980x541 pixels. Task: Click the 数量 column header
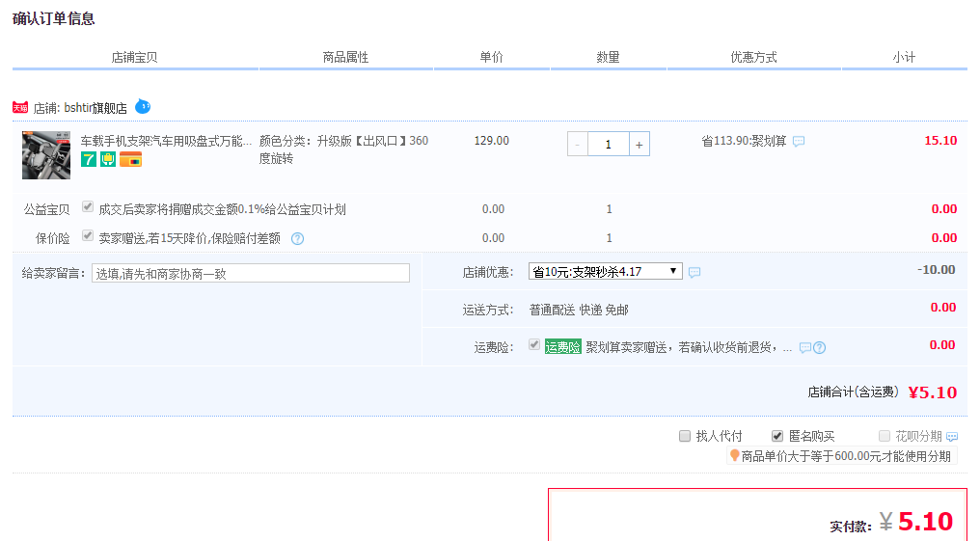pyautogui.click(x=608, y=58)
